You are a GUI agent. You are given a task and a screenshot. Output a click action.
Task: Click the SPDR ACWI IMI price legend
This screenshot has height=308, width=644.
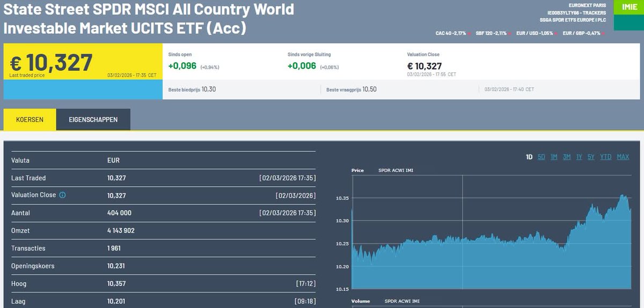(x=396, y=171)
